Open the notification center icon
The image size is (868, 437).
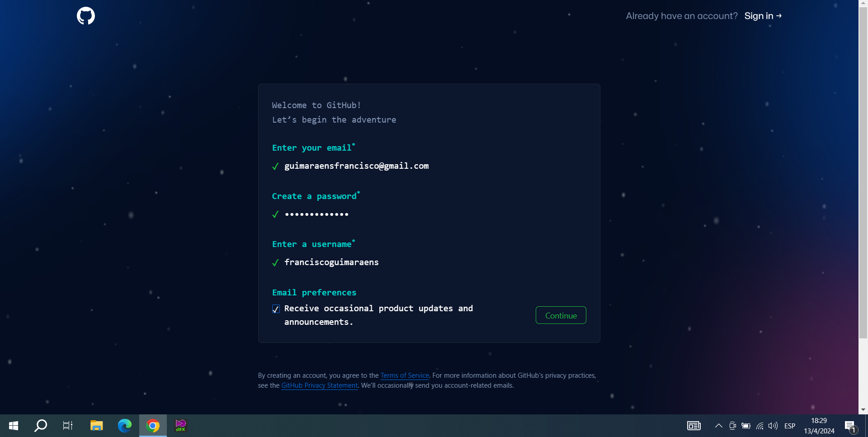[x=850, y=426]
